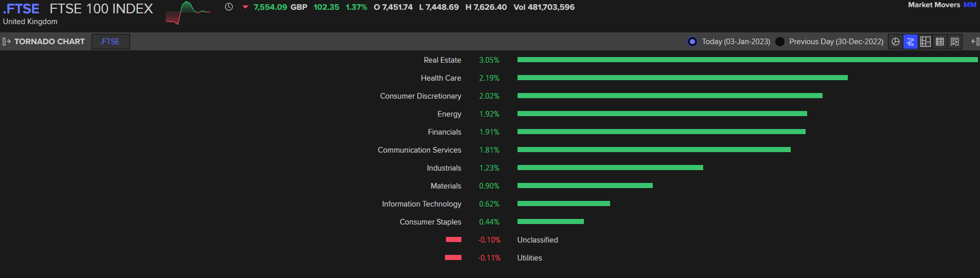Screen dimensions: 980x278
Task: Click the Materials sector label
Action: coord(446,186)
